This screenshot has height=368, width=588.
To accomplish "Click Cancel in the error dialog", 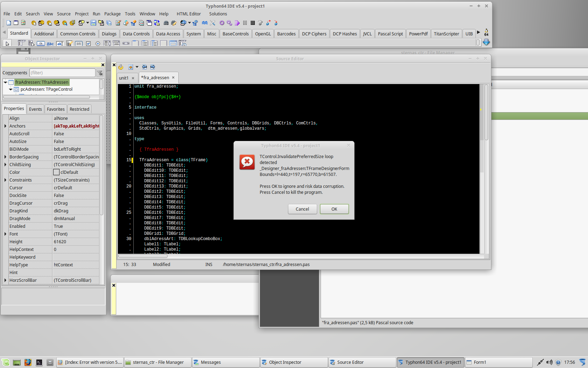I will click(302, 209).
